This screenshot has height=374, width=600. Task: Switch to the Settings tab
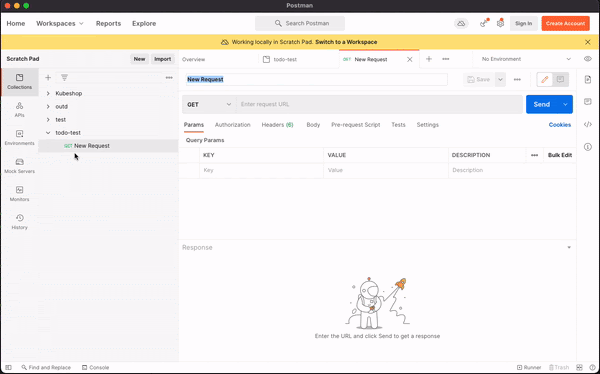[x=427, y=125]
